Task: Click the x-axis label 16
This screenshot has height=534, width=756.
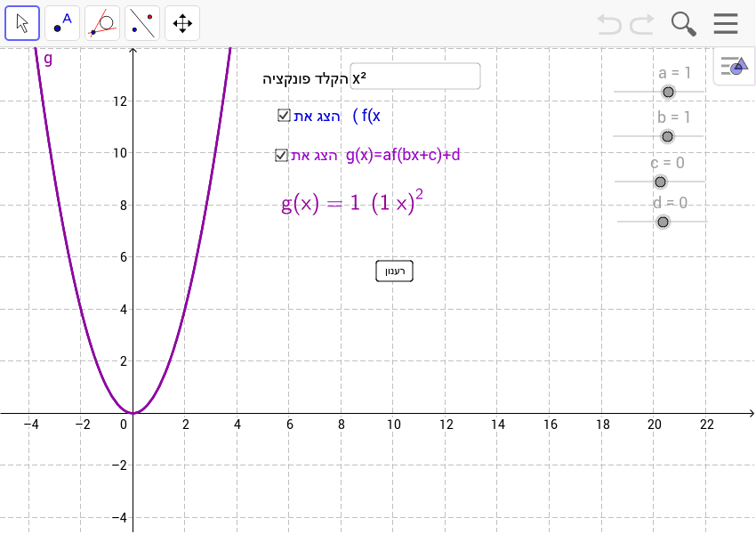Action: pos(551,425)
